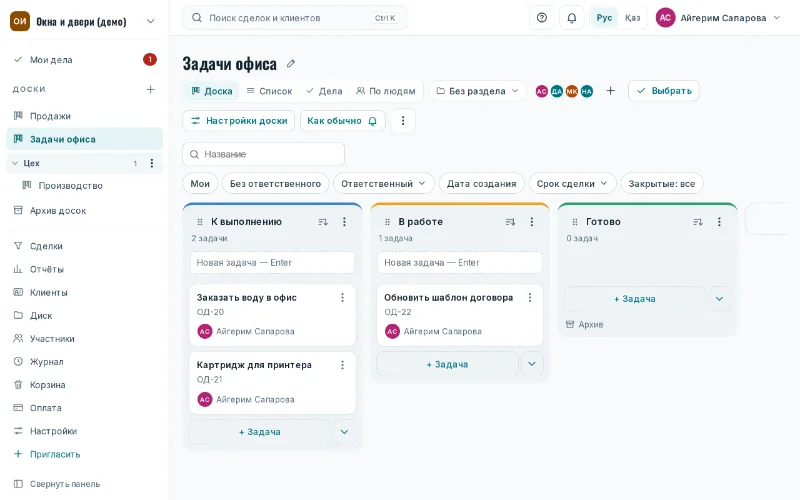The width and height of the screenshot is (800, 500).
Task: Open Продажи board in sidebar
Action: coord(84,116)
